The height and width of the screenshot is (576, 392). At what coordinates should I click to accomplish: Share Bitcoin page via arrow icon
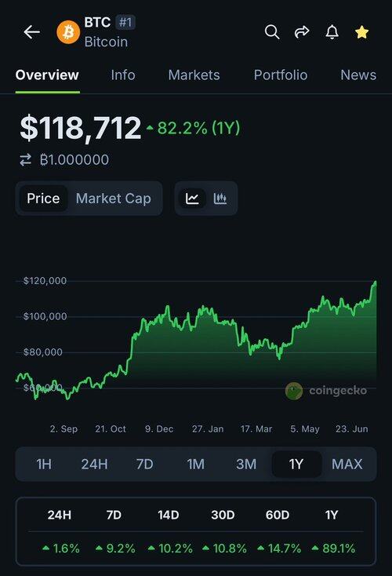click(302, 32)
